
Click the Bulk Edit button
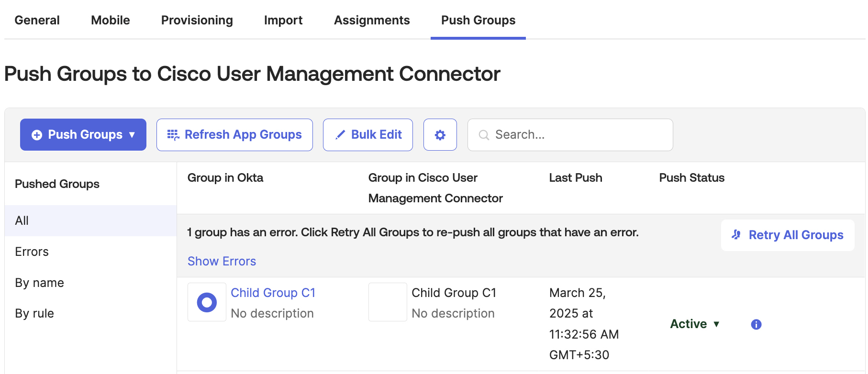[x=368, y=135]
